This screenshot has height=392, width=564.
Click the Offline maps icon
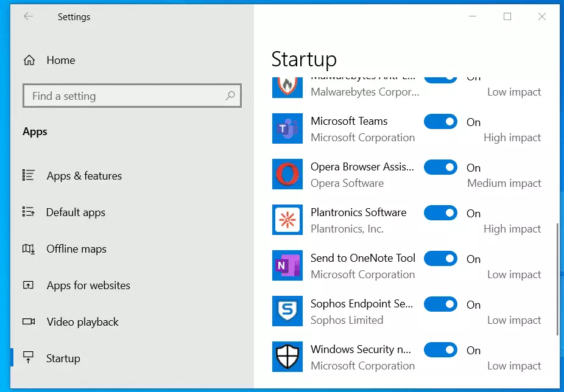tap(29, 248)
